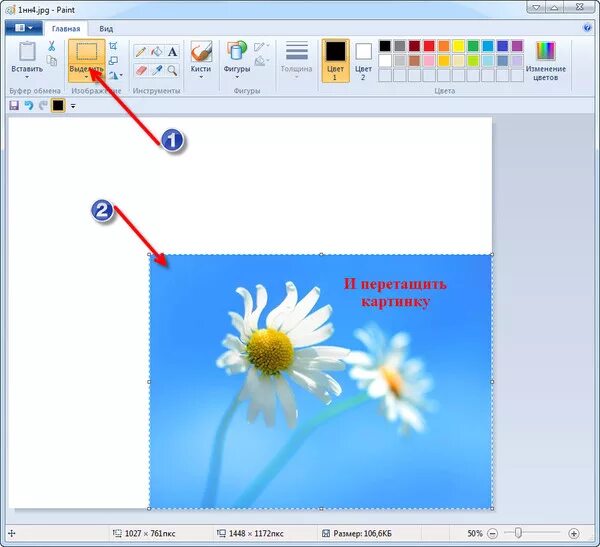Click the selection's top center handle
This screenshot has width=600, height=547.
(321, 254)
